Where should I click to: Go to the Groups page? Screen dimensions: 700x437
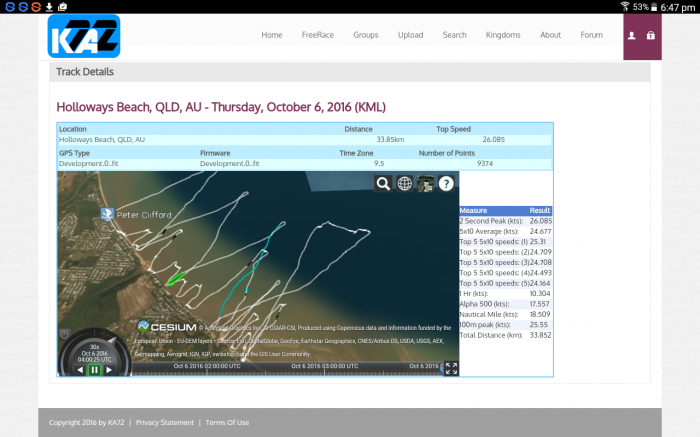366,35
